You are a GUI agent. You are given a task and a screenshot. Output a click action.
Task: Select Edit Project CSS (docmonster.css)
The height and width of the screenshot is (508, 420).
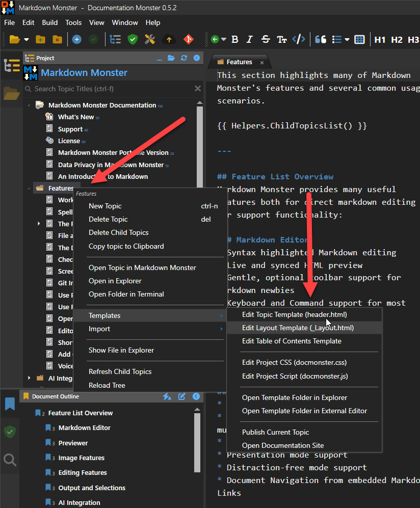[x=304, y=363]
